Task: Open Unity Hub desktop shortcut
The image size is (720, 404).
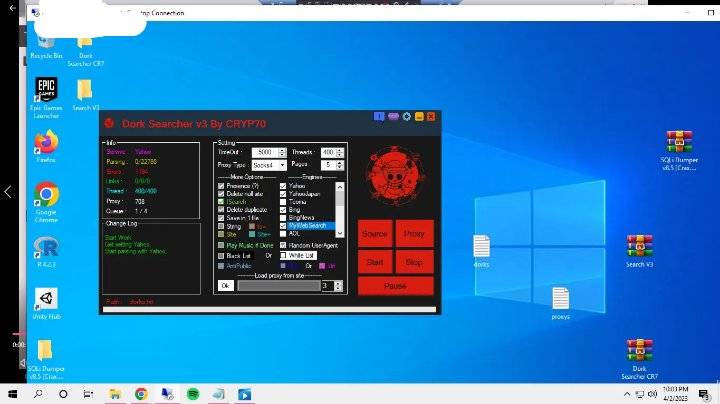Action: coord(46,303)
